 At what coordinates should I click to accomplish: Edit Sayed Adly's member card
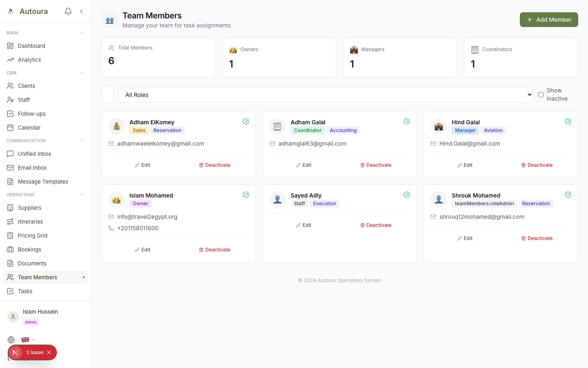304,225
